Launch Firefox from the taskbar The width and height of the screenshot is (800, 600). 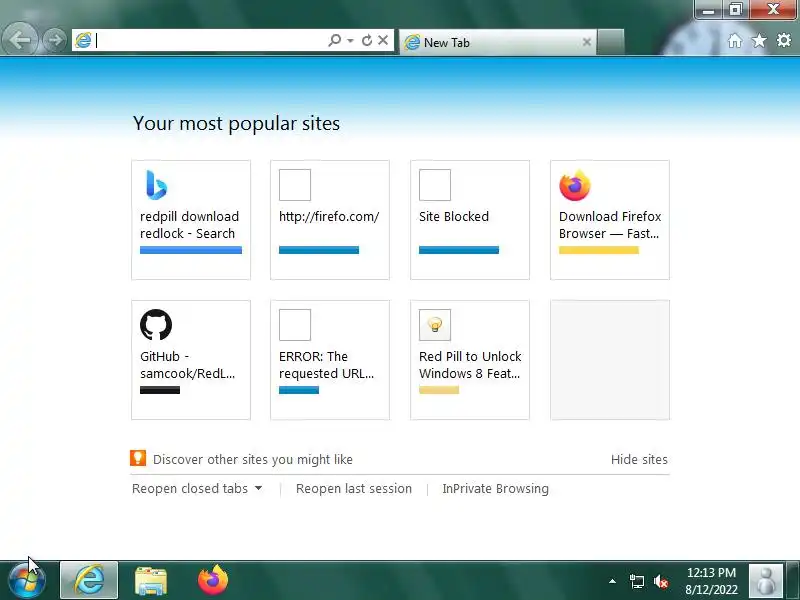coord(213,580)
